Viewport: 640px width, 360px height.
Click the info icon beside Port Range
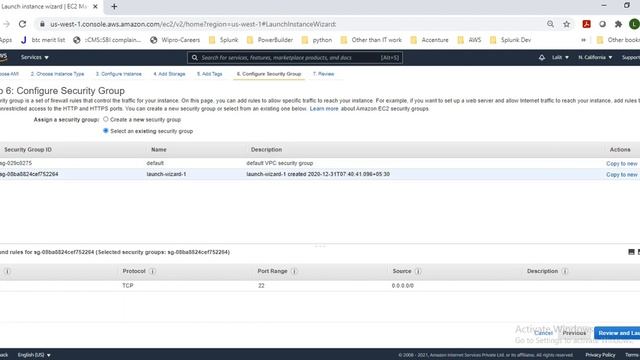294,271
